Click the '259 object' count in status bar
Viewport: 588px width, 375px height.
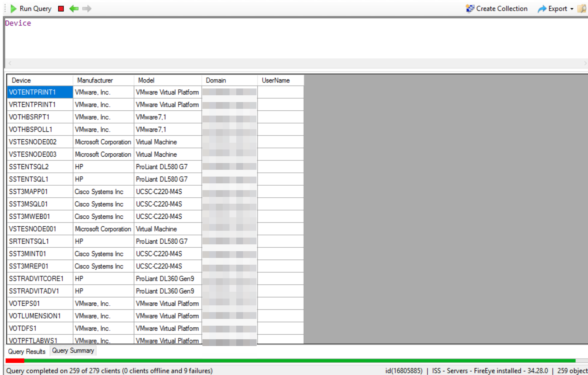(572, 371)
